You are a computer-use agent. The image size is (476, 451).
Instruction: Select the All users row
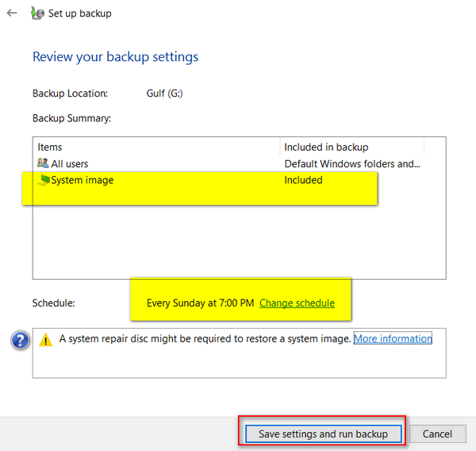231,163
